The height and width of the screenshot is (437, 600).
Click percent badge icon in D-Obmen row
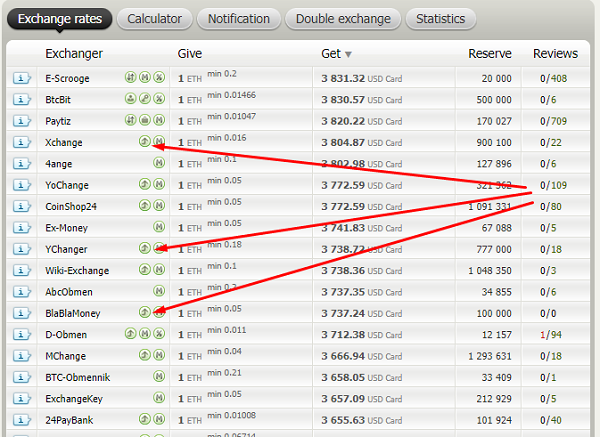(x=159, y=334)
